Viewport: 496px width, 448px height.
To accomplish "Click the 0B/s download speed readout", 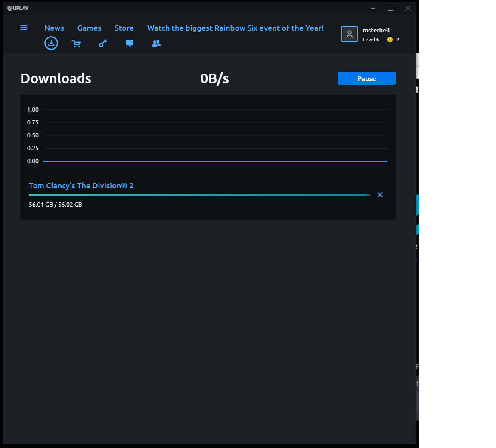I will [214, 78].
